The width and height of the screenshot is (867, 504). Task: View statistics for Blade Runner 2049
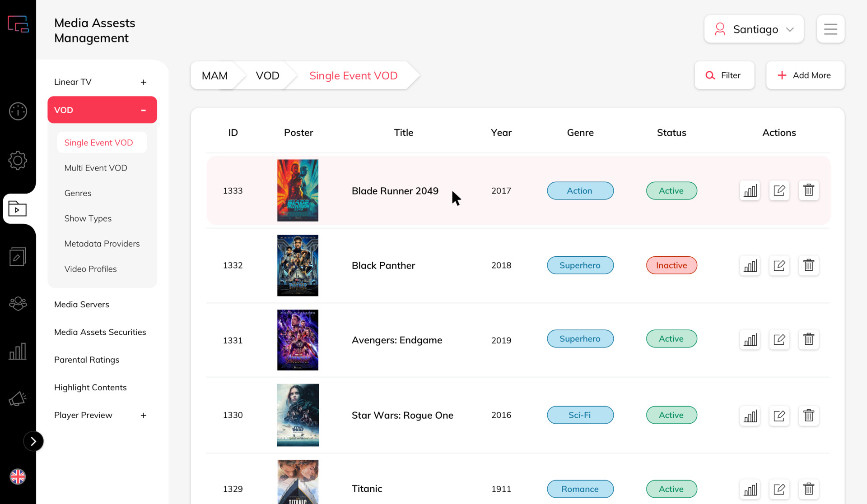click(750, 190)
